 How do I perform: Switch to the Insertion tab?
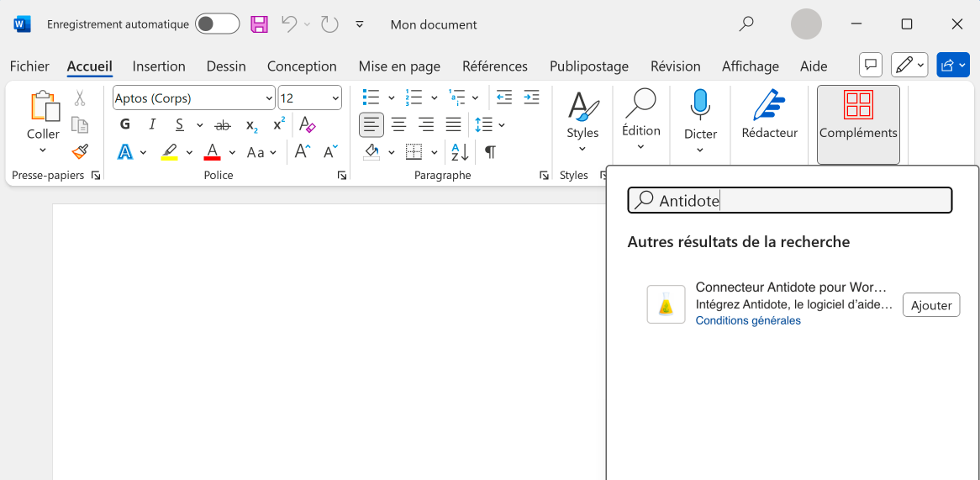(159, 66)
